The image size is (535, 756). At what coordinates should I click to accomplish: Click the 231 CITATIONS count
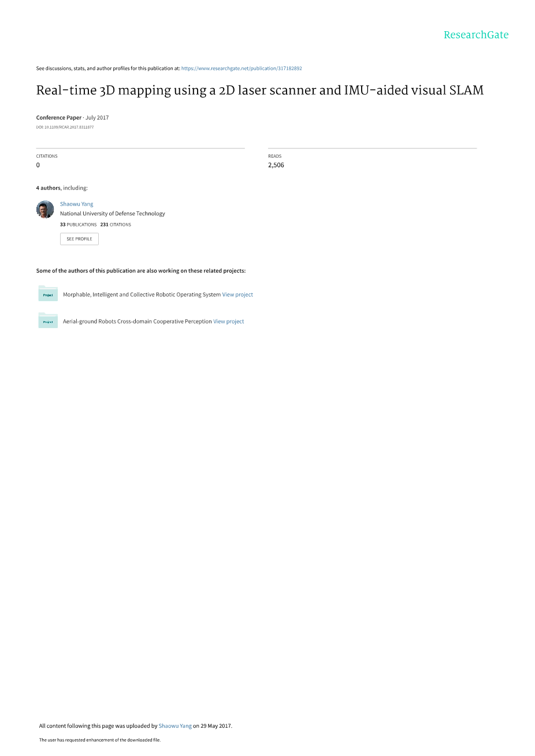click(x=116, y=225)
